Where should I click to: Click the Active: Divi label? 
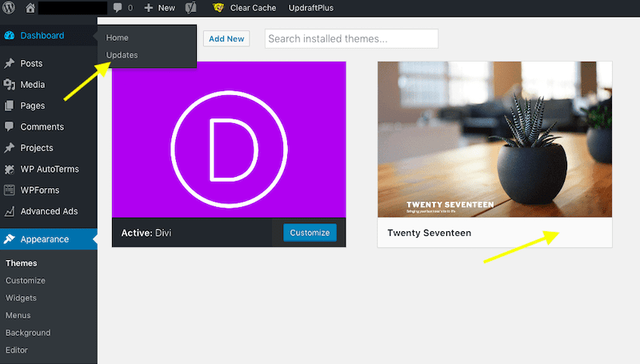[146, 233]
